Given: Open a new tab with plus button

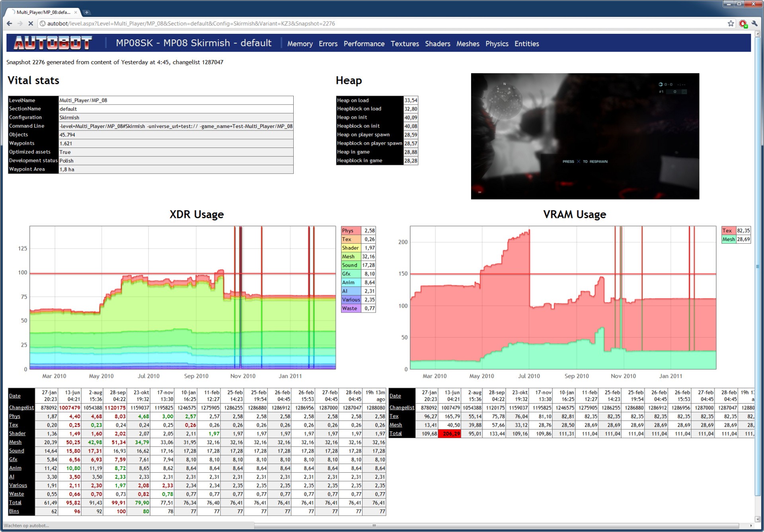Looking at the screenshot, I should [x=87, y=12].
